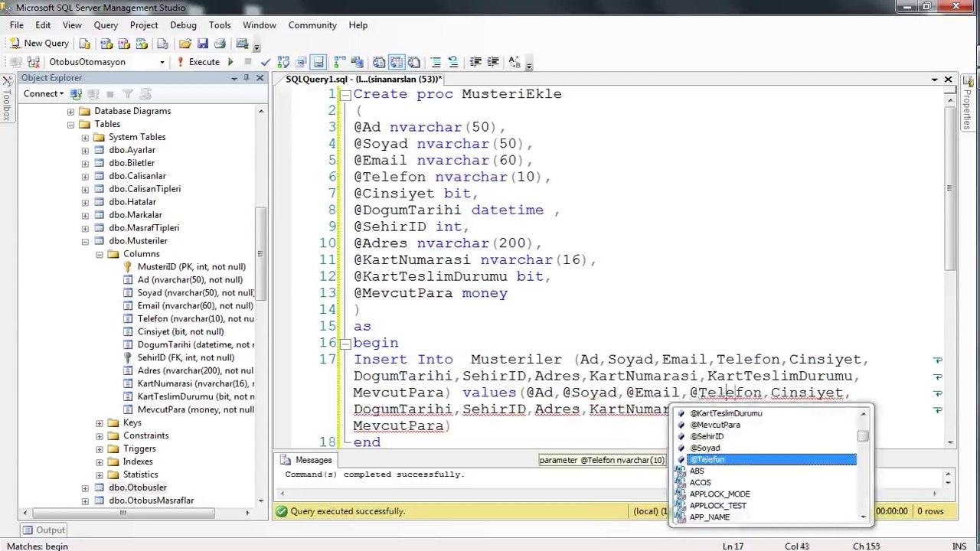Close the Object Explorer panel
Image resolution: width=980 pixels, height=551 pixels.
point(260,78)
